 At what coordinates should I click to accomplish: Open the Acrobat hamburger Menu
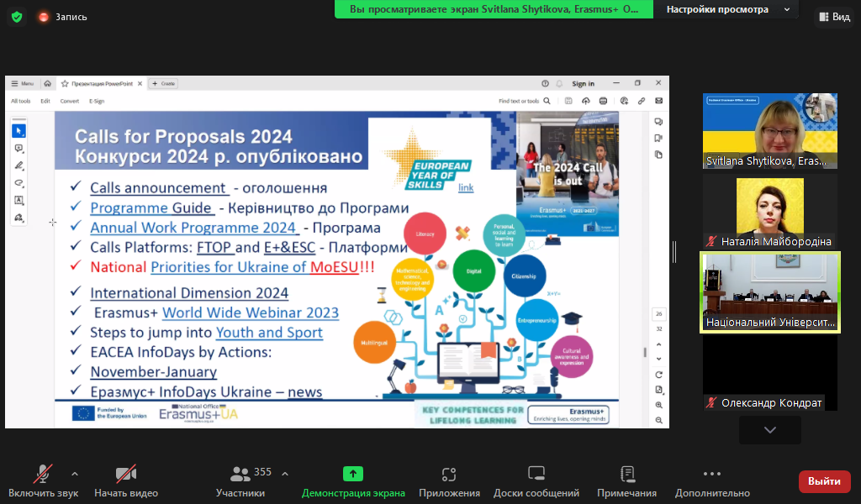pos(23,83)
